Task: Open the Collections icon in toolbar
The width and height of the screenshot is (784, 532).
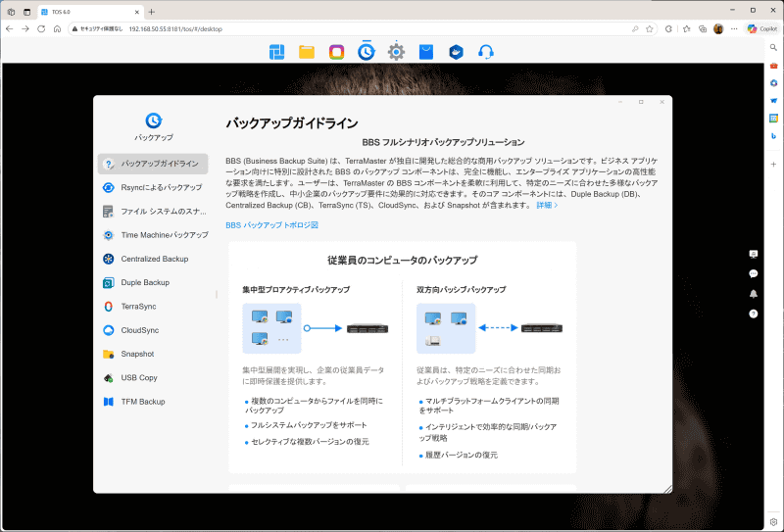Action: click(703, 29)
